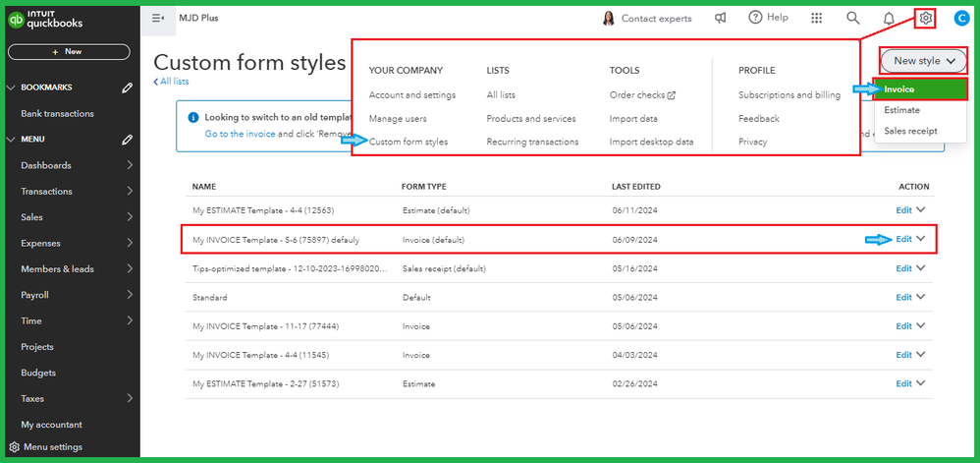The image size is (980, 463).
Task: Choose Sales receipt from New style menu
Action: [x=910, y=131]
